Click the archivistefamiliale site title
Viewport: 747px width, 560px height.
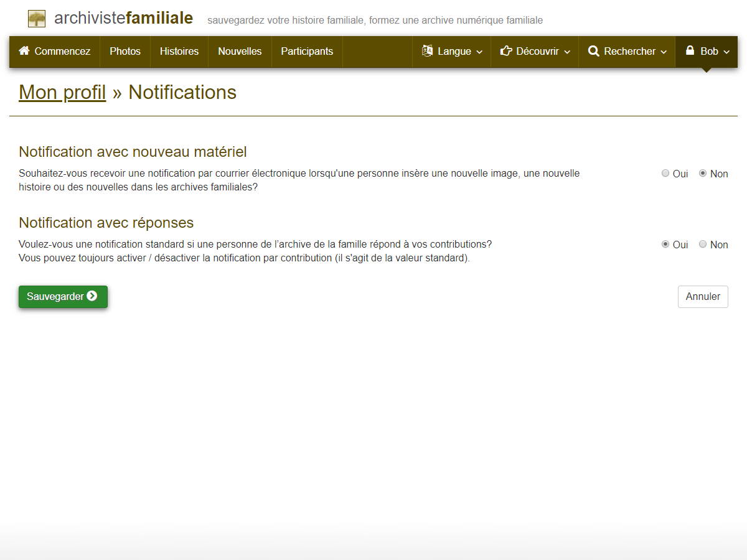click(x=123, y=18)
